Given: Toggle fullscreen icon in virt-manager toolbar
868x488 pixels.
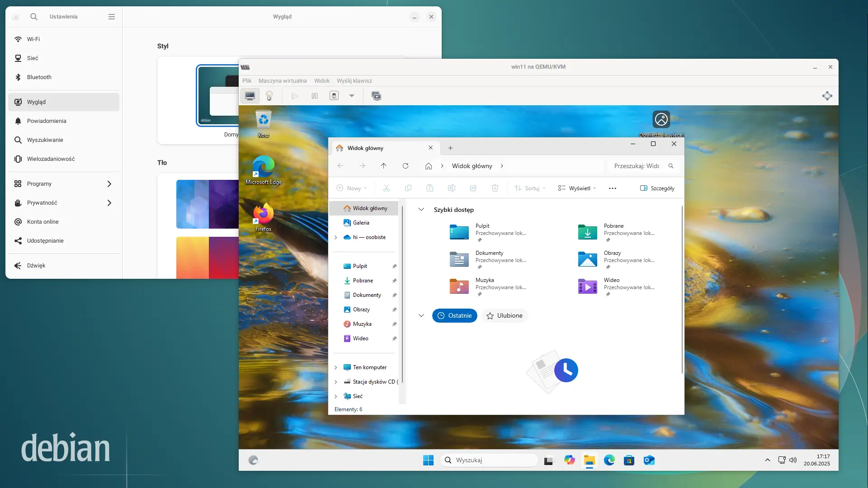Looking at the screenshot, I should 827,96.
